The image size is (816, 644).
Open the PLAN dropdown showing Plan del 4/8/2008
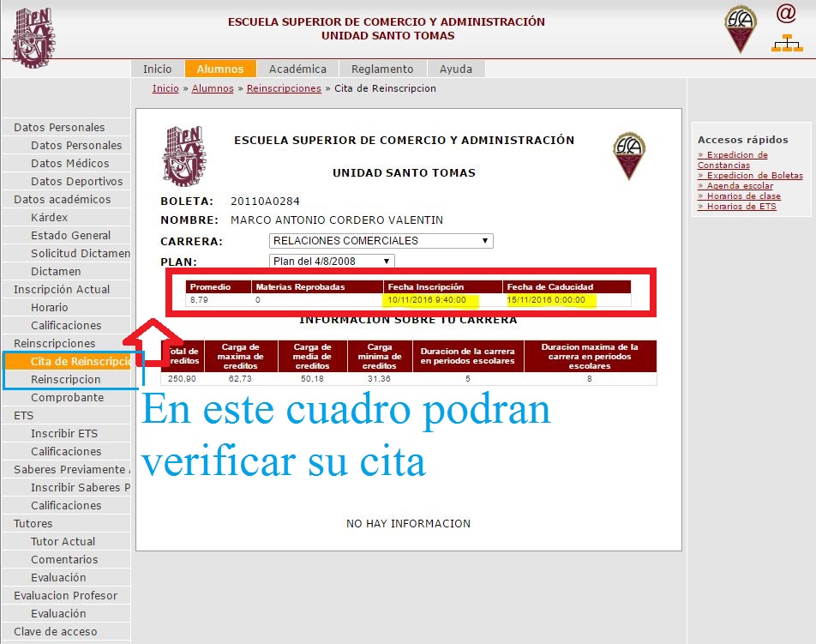point(332,262)
